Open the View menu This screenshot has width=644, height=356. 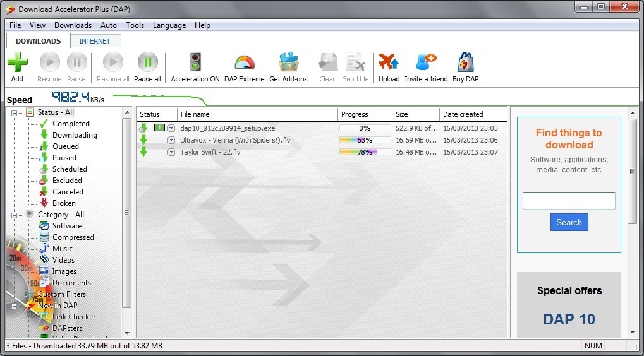37,25
